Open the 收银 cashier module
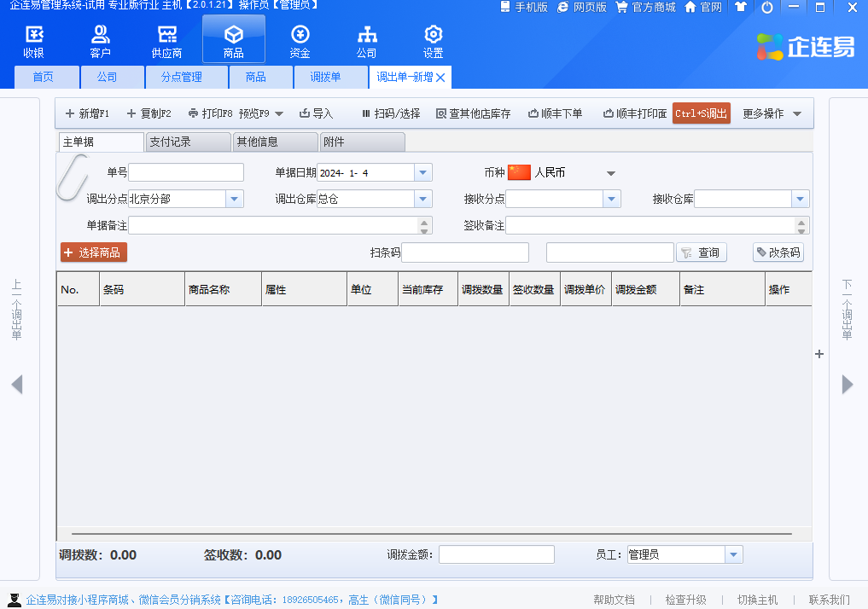This screenshot has height=609, width=868. [x=33, y=41]
